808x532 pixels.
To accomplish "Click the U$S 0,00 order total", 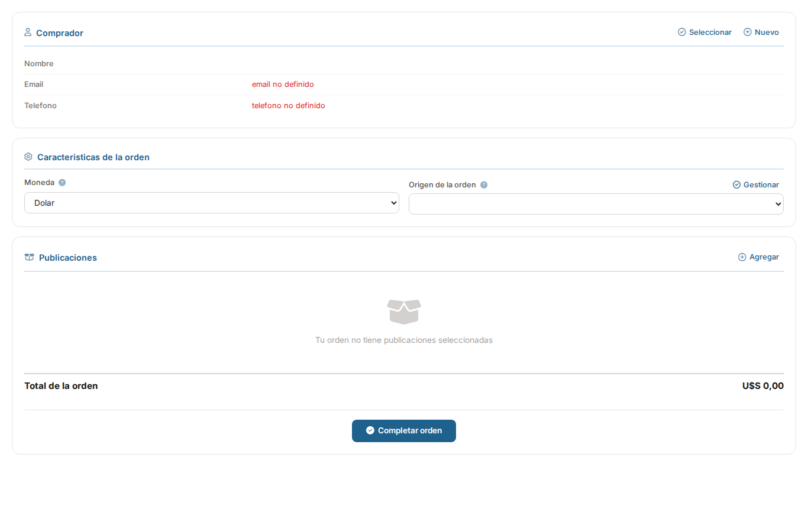I will 762,386.
